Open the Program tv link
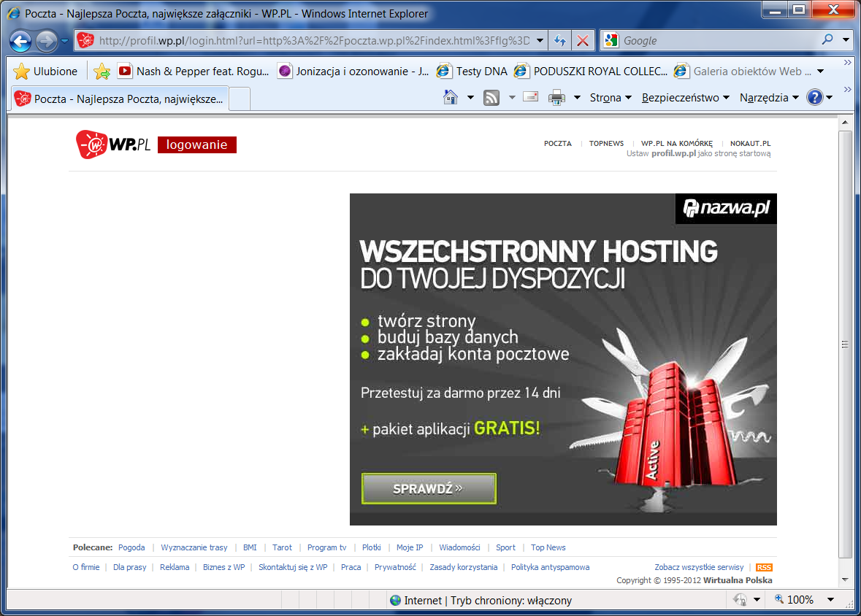The width and height of the screenshot is (861, 616). coord(326,547)
